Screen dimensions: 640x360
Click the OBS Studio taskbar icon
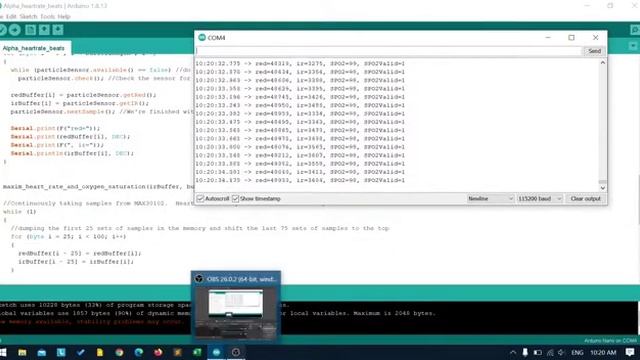(236, 352)
